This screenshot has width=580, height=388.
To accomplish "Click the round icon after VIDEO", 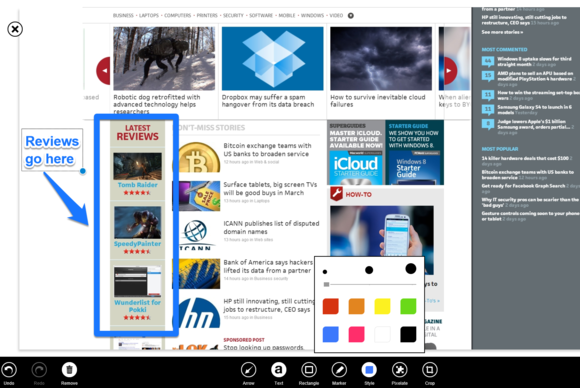I will pyautogui.click(x=351, y=16).
